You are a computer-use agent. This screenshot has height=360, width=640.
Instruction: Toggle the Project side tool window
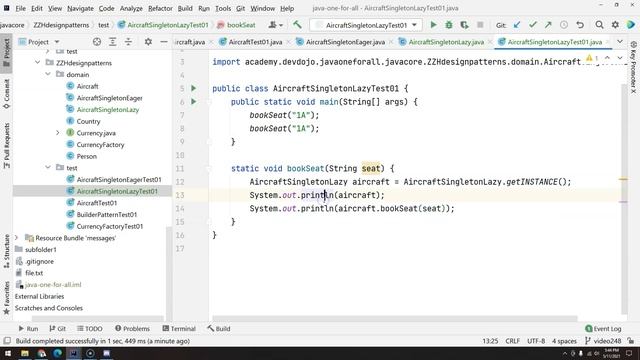tap(7, 52)
